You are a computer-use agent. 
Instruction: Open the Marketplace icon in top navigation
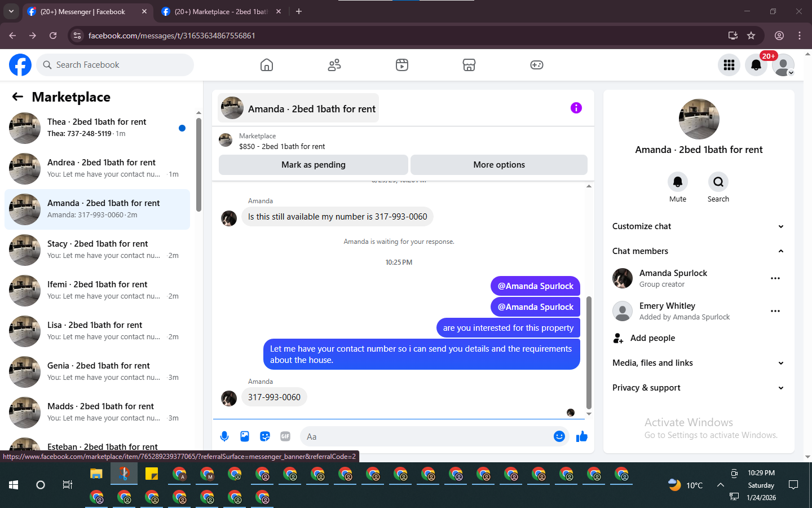(x=469, y=65)
